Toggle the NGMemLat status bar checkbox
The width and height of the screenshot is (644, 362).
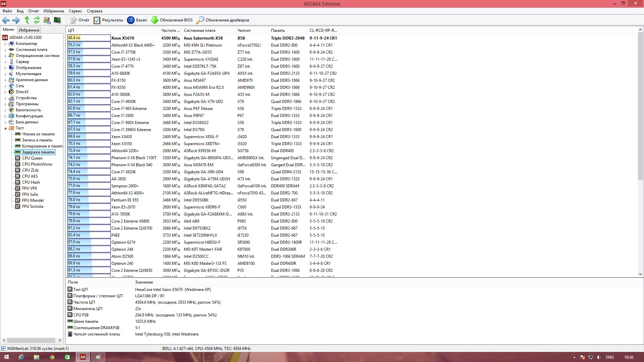click(3, 349)
